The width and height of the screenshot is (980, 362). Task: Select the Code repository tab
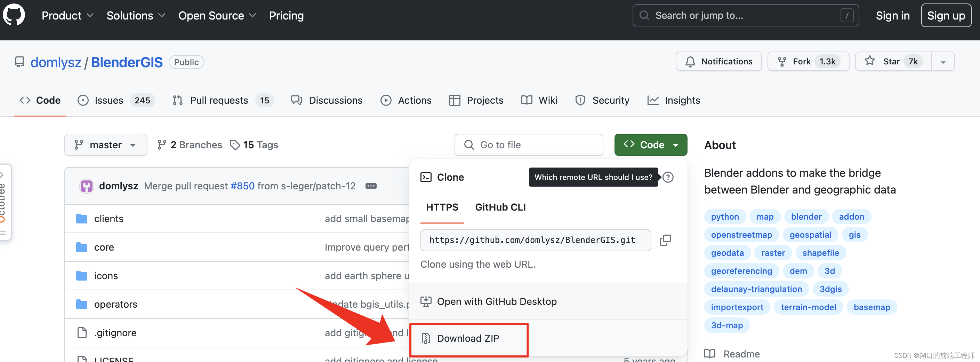click(40, 101)
